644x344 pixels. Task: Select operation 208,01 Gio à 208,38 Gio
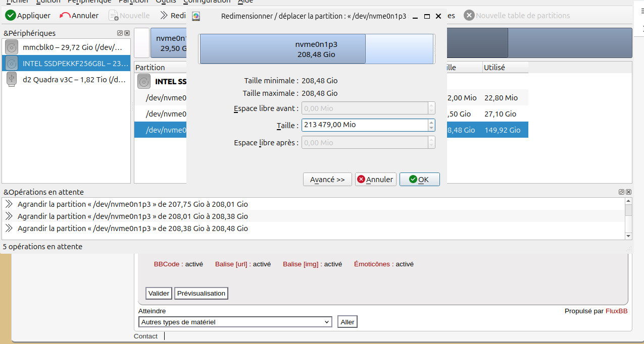[x=314, y=216]
